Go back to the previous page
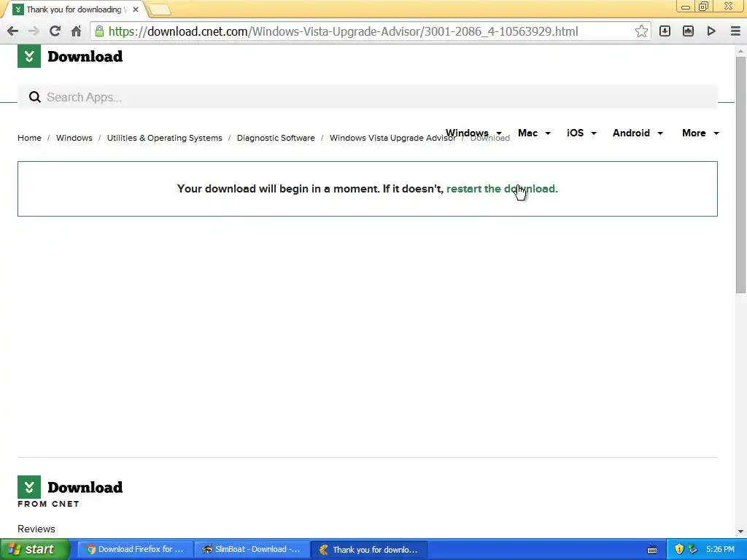This screenshot has width=747, height=560. 12,31
